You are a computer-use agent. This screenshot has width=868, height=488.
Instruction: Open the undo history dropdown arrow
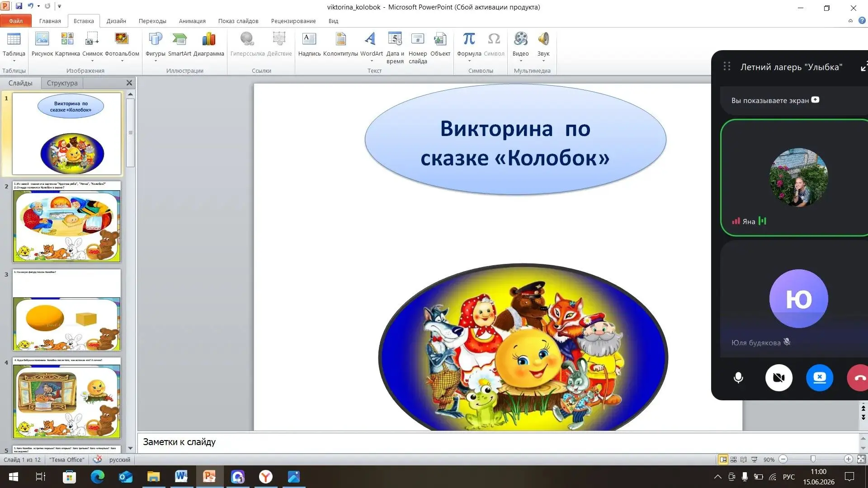coord(38,6)
